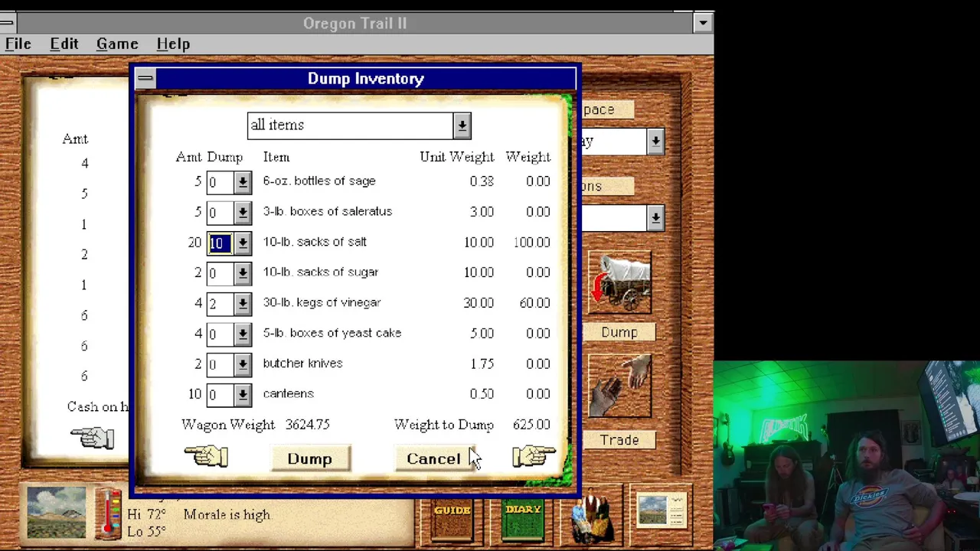
Task: Click the left pointing hand in Dump Inventory
Action: pos(206,456)
